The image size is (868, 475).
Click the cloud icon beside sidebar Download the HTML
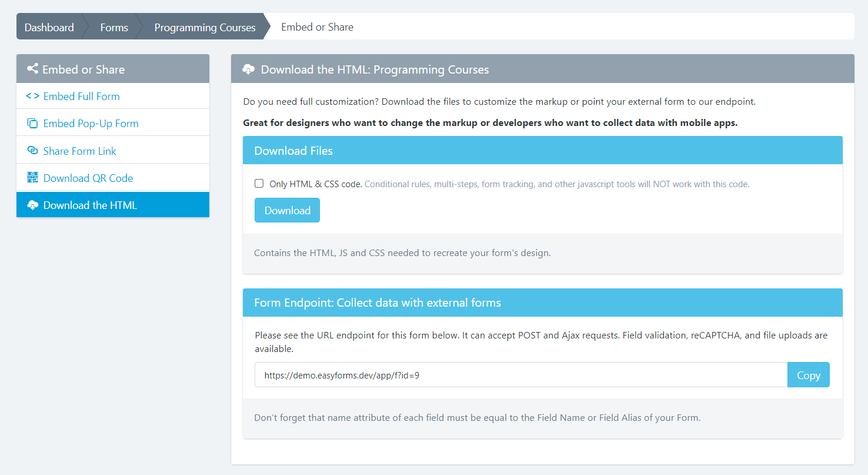32,205
